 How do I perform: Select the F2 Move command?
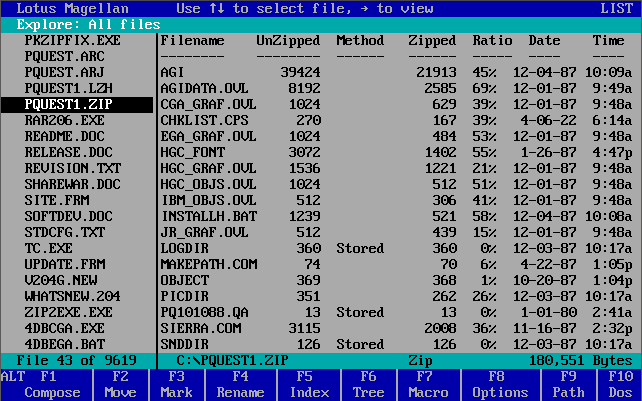(121, 385)
